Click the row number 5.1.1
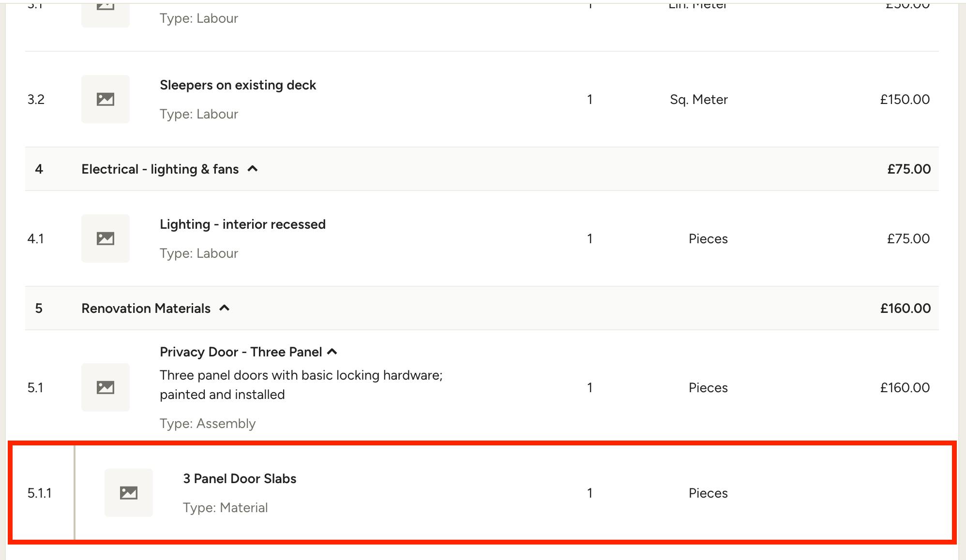The width and height of the screenshot is (966, 560). coord(39,493)
